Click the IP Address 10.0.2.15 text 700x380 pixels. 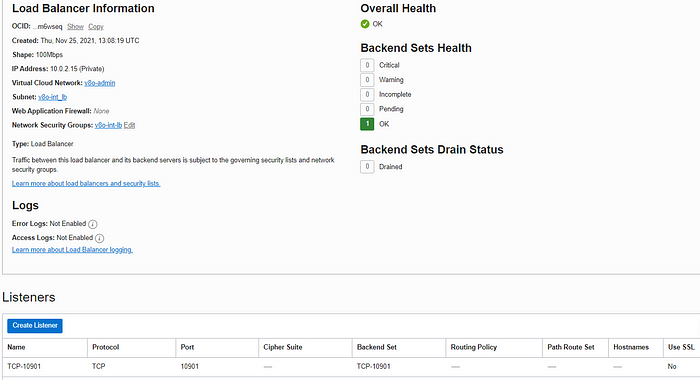(x=58, y=69)
